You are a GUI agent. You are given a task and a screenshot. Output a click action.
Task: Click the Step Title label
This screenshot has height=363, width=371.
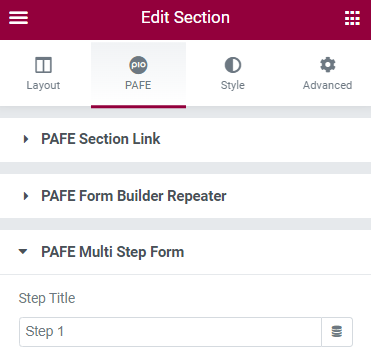tap(47, 298)
